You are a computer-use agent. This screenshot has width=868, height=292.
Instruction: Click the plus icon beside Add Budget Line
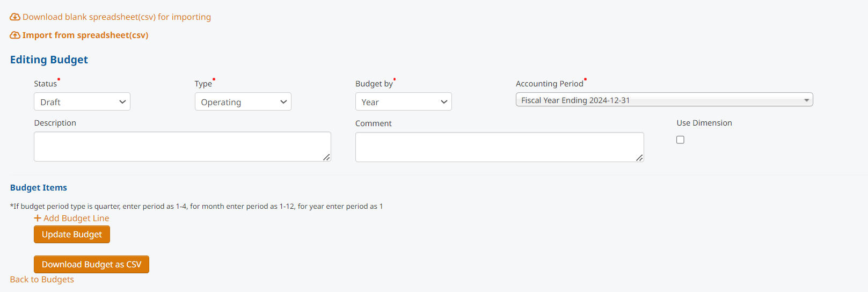[x=38, y=218]
